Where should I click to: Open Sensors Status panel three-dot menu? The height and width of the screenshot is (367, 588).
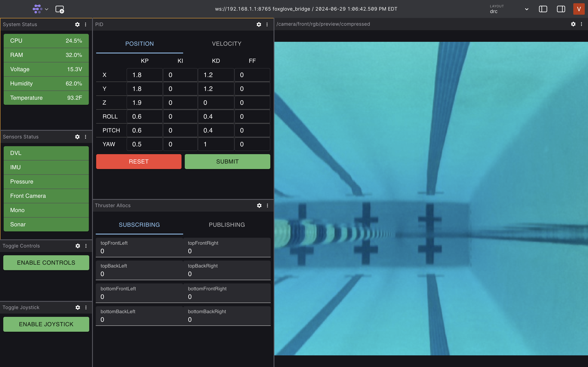pos(86,137)
